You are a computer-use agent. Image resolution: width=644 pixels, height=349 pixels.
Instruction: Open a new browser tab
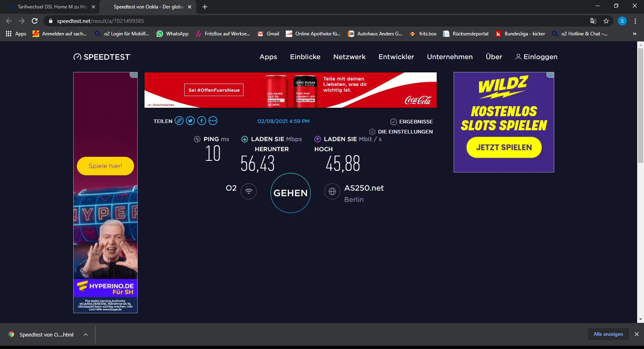tap(205, 7)
